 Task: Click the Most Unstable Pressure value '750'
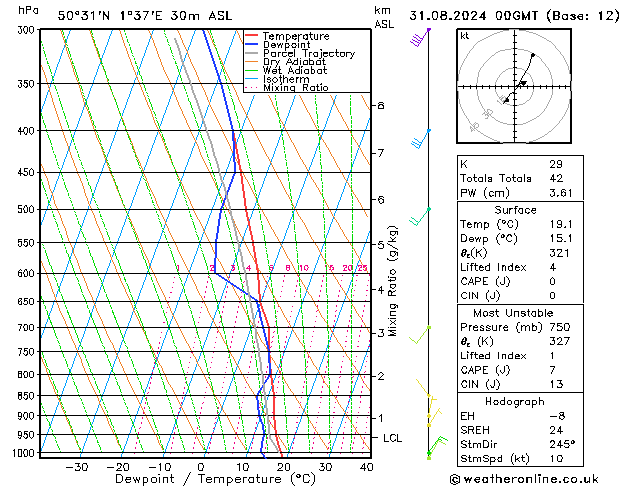point(560,327)
